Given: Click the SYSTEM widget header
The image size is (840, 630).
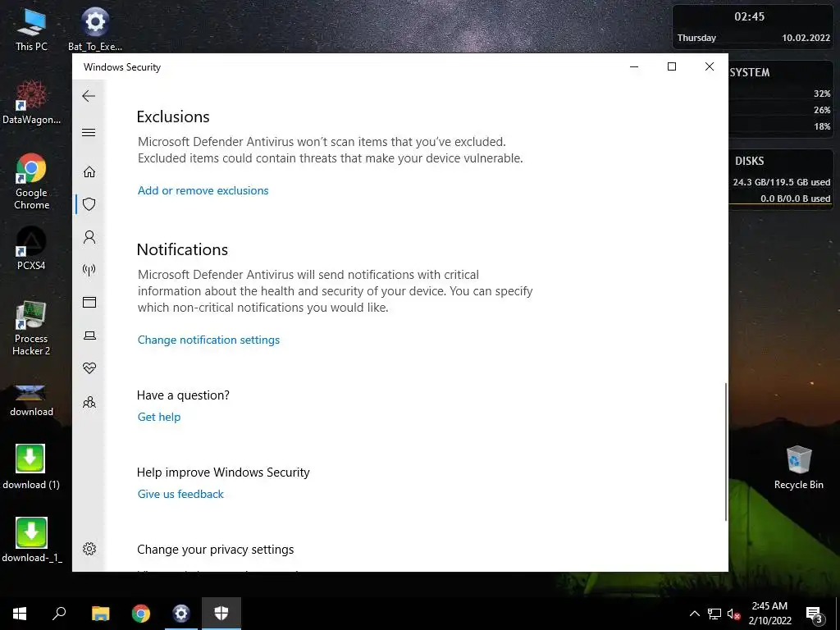Looking at the screenshot, I should click(x=750, y=73).
